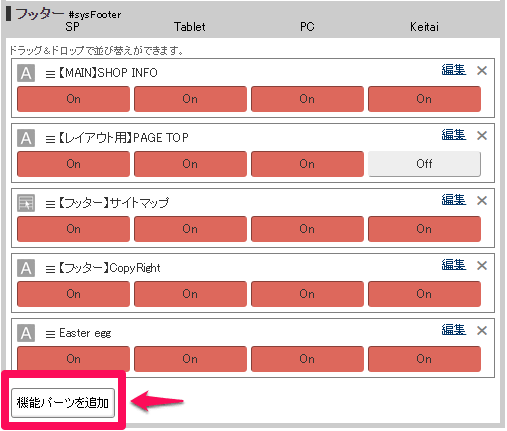Open 編集 for 【レイアウト用】PAGE TOP
The image size is (507, 431).
point(453,135)
